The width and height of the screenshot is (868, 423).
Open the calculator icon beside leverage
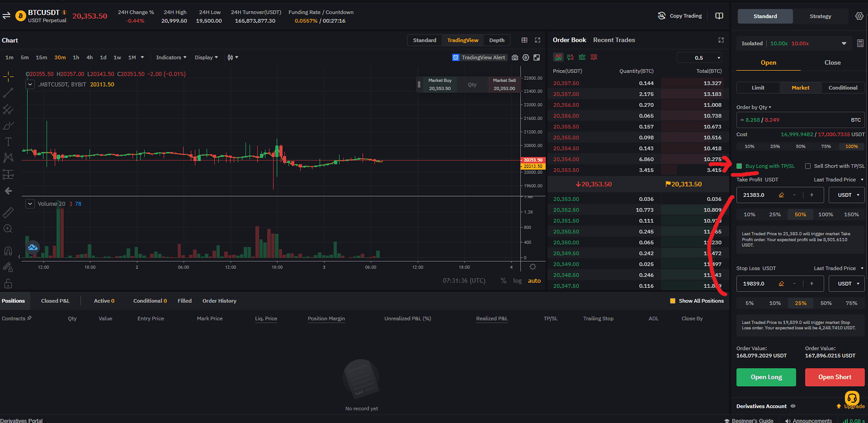pyautogui.click(x=860, y=44)
